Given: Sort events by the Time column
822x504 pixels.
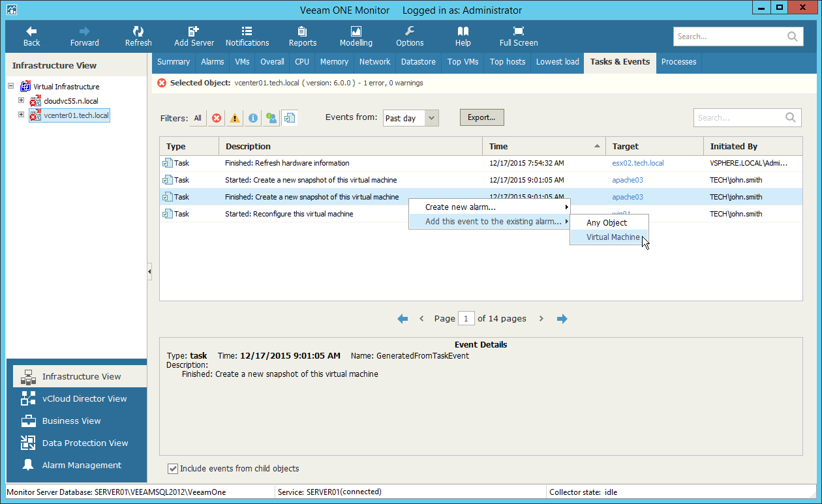Looking at the screenshot, I should [x=544, y=147].
